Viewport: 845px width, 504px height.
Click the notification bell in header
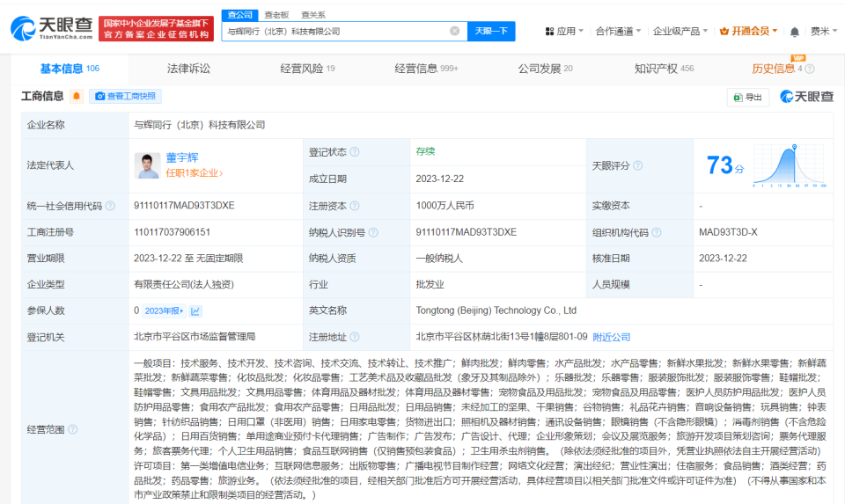[x=794, y=32]
